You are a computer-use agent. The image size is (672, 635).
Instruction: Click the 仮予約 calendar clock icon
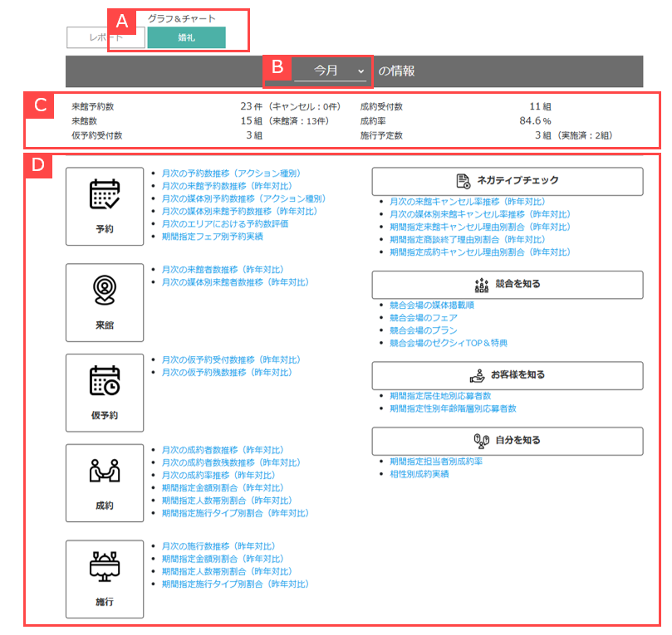(x=105, y=379)
